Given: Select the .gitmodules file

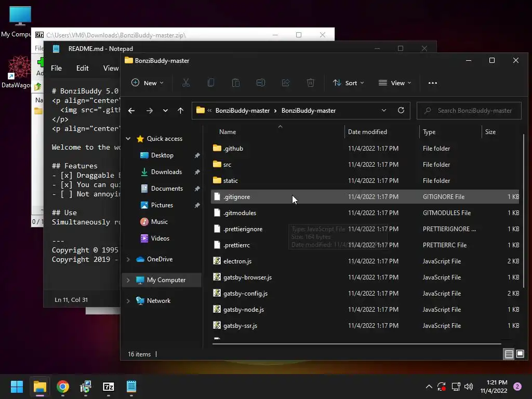Looking at the screenshot, I should click(365, 212).
